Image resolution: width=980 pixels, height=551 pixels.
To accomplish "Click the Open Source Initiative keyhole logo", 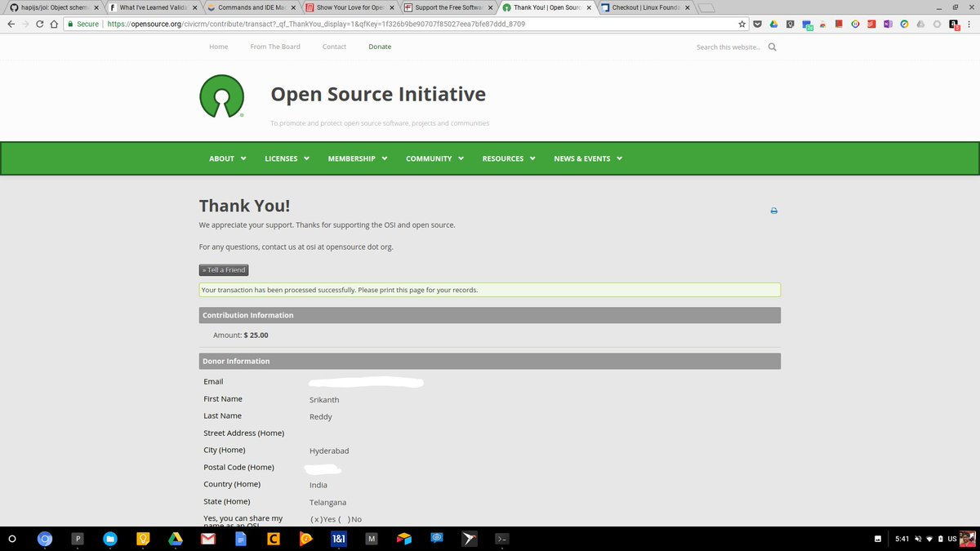I will click(x=221, y=96).
